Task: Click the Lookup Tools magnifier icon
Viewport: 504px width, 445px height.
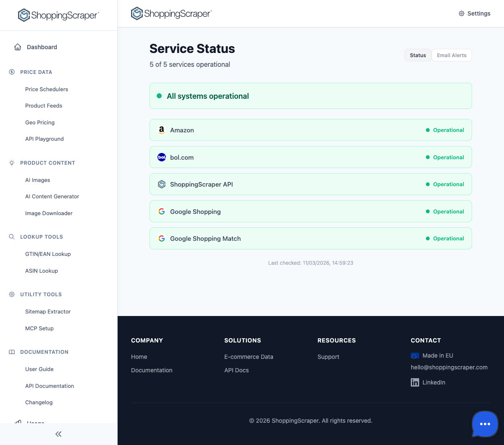Action: tap(11, 237)
